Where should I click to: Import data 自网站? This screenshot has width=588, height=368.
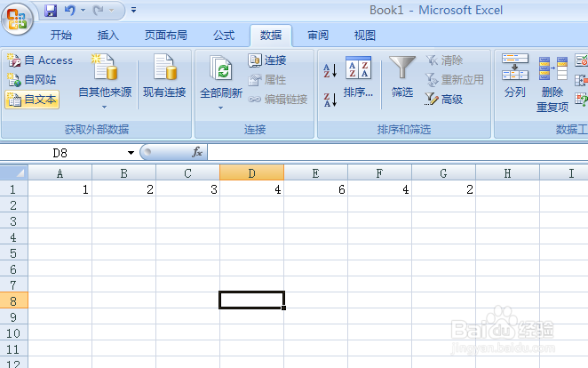click(x=32, y=79)
